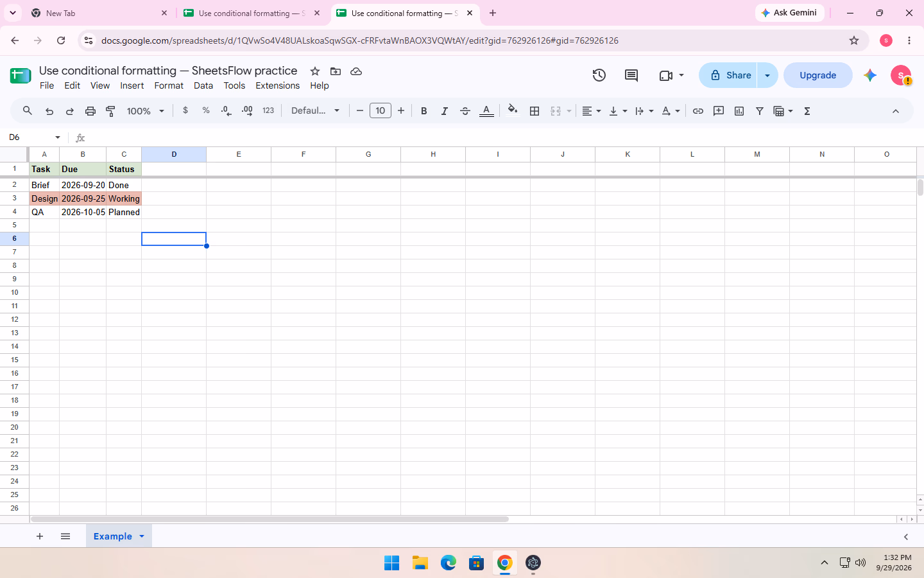Screen dimensions: 924x578
Task: Open File Explorer from taskbar
Action: [x=420, y=563]
